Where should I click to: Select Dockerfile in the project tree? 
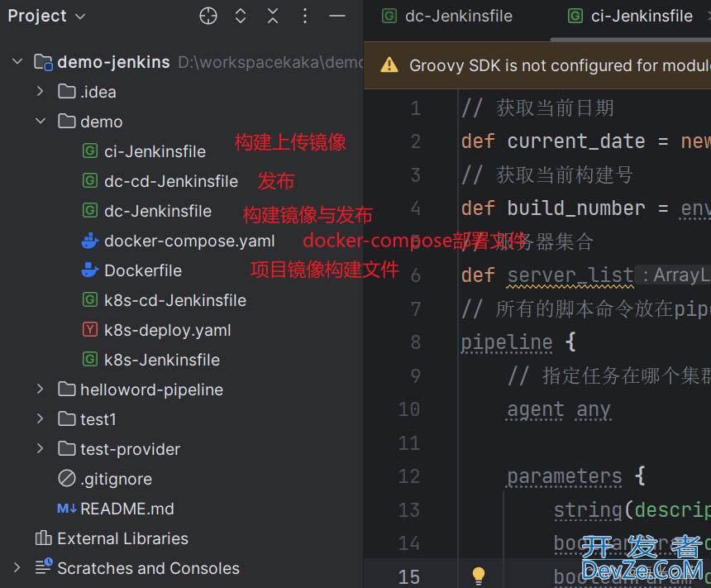pos(143,270)
